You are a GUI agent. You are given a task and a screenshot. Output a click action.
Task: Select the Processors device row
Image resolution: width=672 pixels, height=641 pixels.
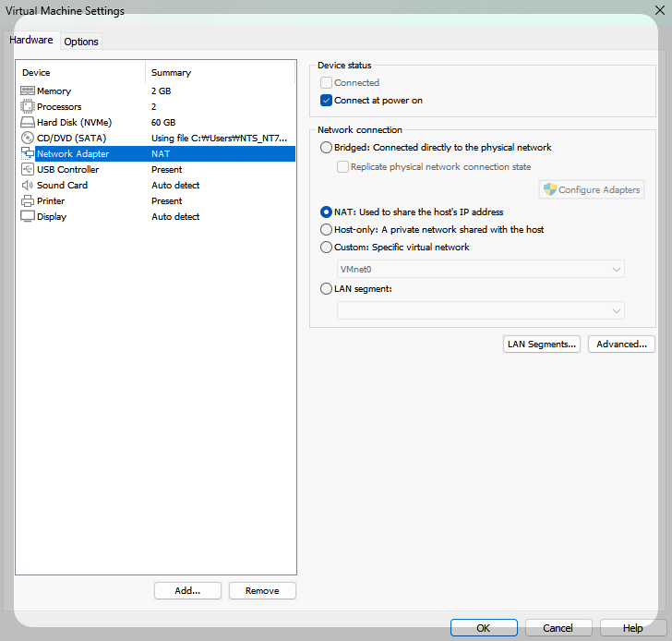[x=157, y=106]
